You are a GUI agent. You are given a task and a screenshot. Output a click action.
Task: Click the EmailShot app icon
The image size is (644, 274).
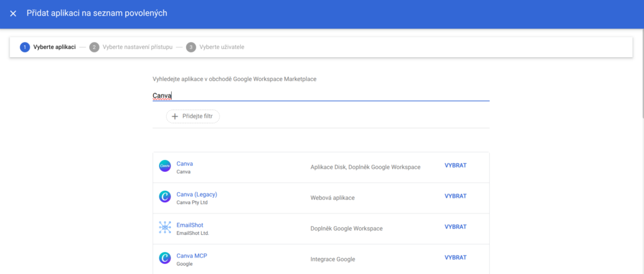pyautogui.click(x=165, y=228)
